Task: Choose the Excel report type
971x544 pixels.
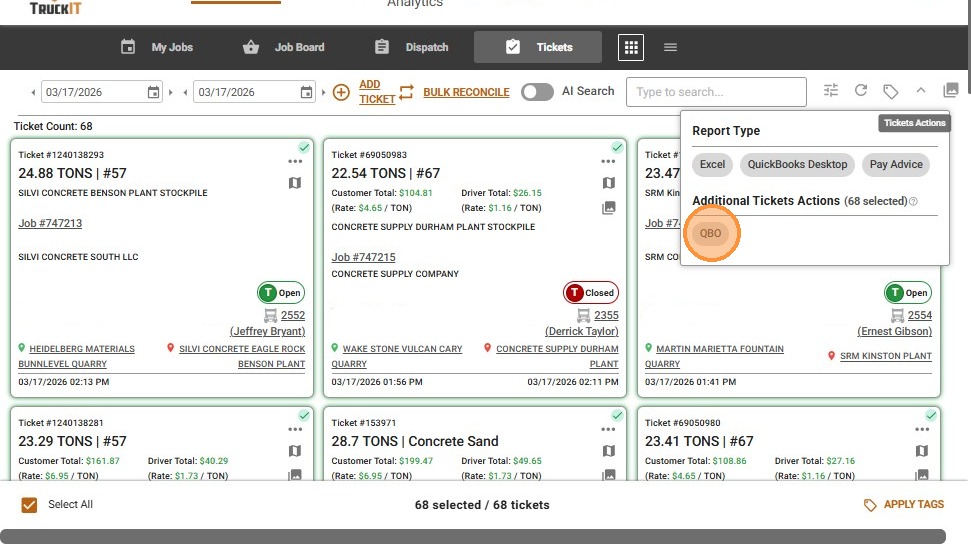Action: tap(712, 164)
